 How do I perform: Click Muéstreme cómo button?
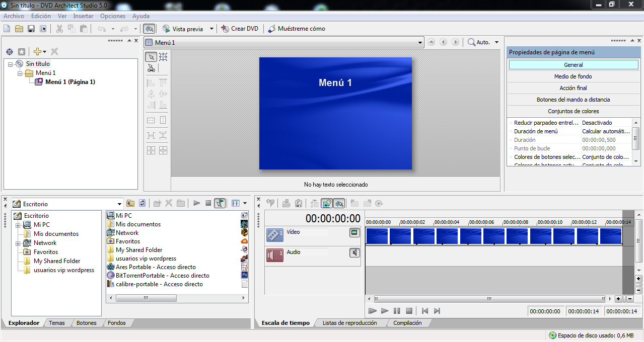click(x=297, y=29)
